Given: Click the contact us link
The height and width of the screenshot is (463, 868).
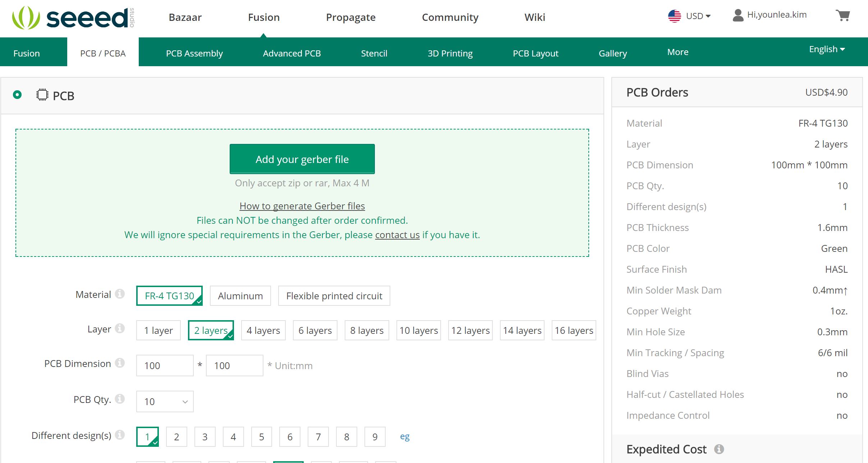Looking at the screenshot, I should [x=398, y=235].
